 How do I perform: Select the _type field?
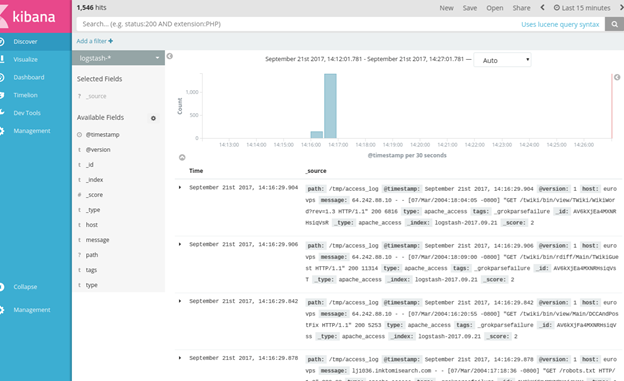pos(93,210)
